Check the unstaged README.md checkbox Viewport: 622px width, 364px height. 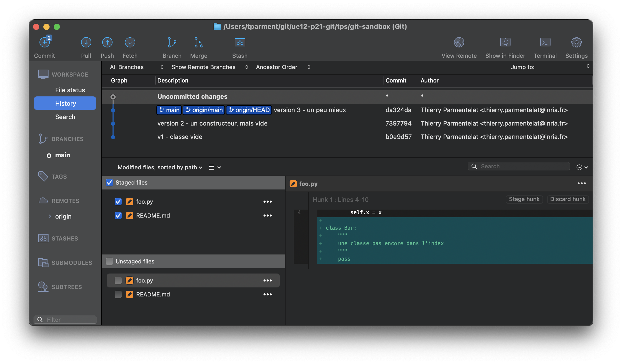pos(118,294)
